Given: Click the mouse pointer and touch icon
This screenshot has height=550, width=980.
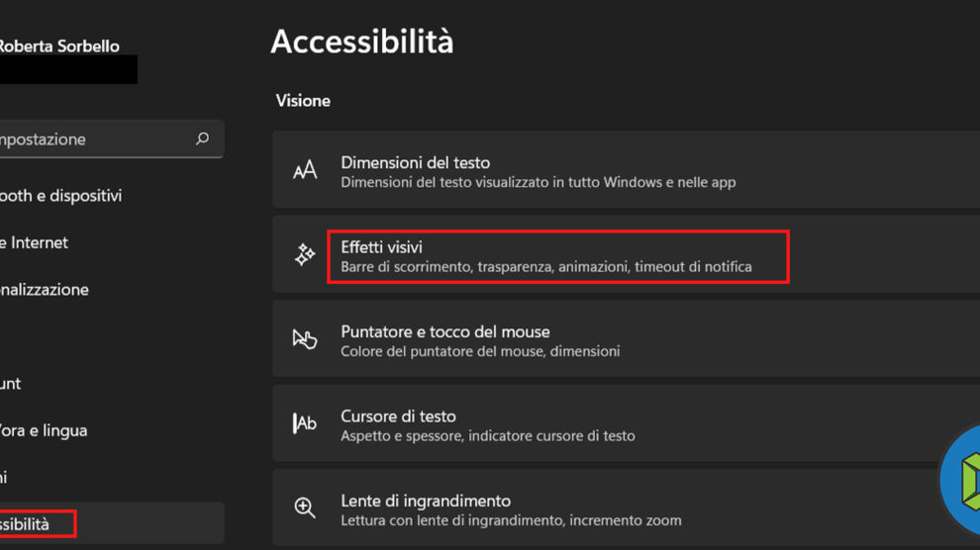Looking at the screenshot, I should [305, 339].
